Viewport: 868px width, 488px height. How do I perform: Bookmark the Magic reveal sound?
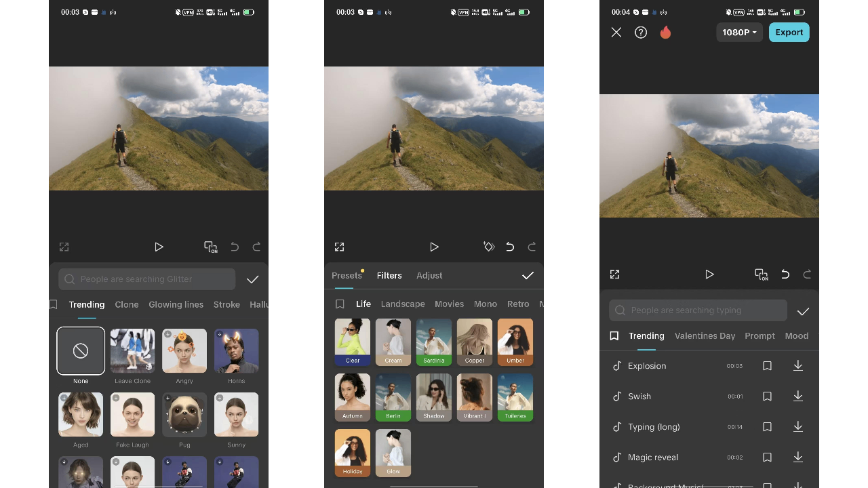768,457
